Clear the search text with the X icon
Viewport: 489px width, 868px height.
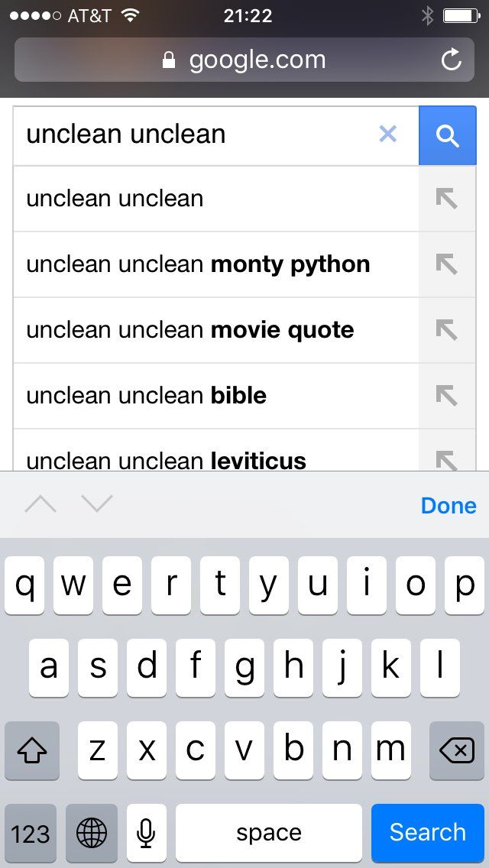pyautogui.click(x=388, y=134)
